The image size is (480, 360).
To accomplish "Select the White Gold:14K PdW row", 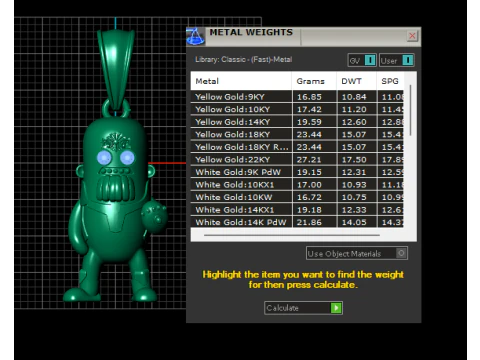I will pyautogui.click(x=297, y=222).
